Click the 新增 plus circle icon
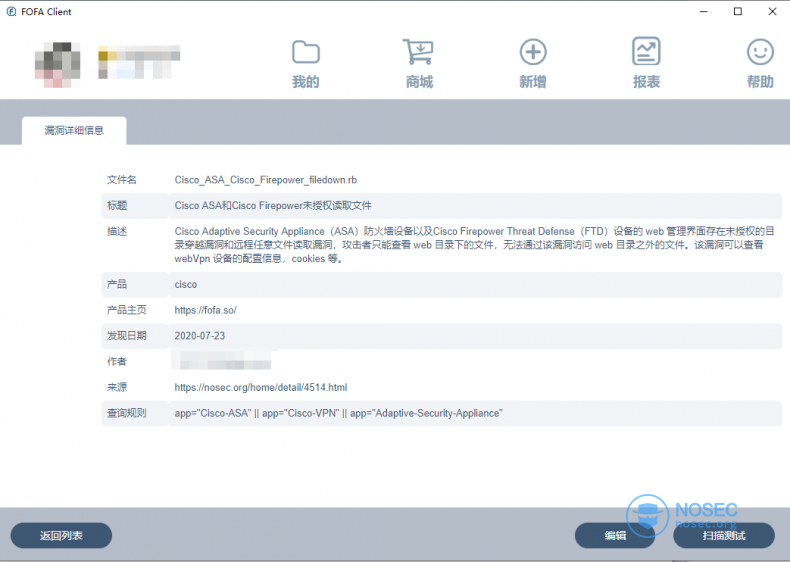The height and width of the screenshot is (562, 790). [x=532, y=52]
